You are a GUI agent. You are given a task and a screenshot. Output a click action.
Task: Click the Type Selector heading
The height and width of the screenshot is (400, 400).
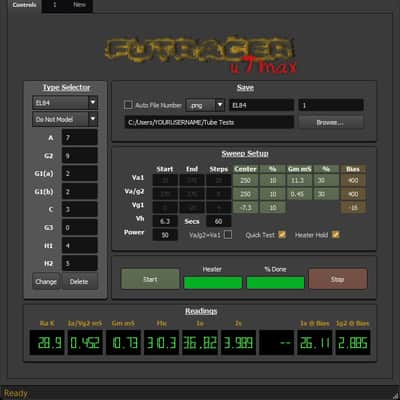pyautogui.click(x=66, y=87)
